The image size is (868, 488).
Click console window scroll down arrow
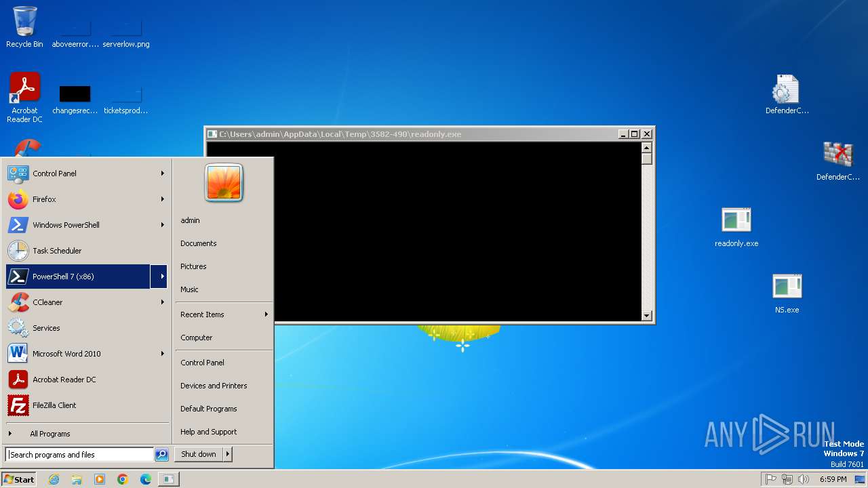(646, 315)
